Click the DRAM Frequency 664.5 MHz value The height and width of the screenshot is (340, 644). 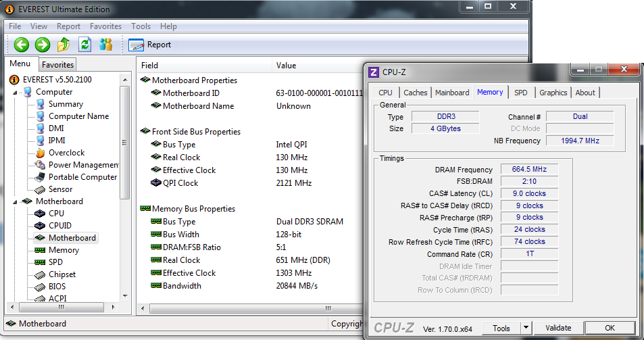pyautogui.click(x=529, y=169)
